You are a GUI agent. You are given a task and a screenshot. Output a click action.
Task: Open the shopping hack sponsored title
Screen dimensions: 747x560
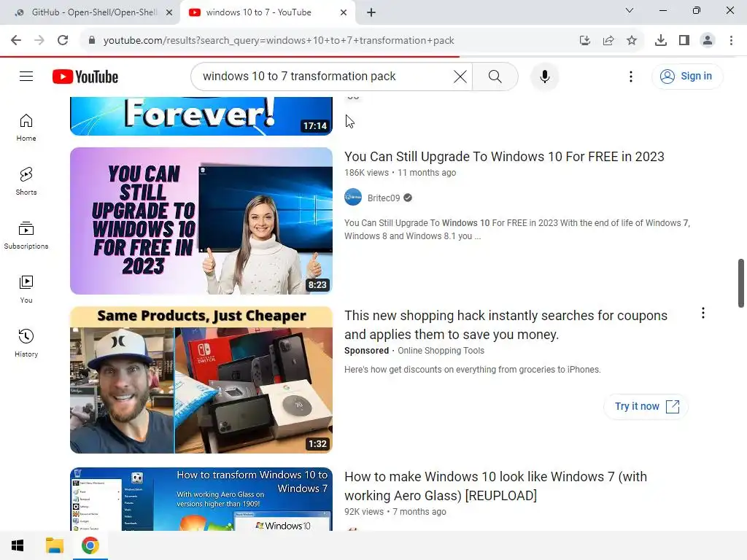pos(506,324)
